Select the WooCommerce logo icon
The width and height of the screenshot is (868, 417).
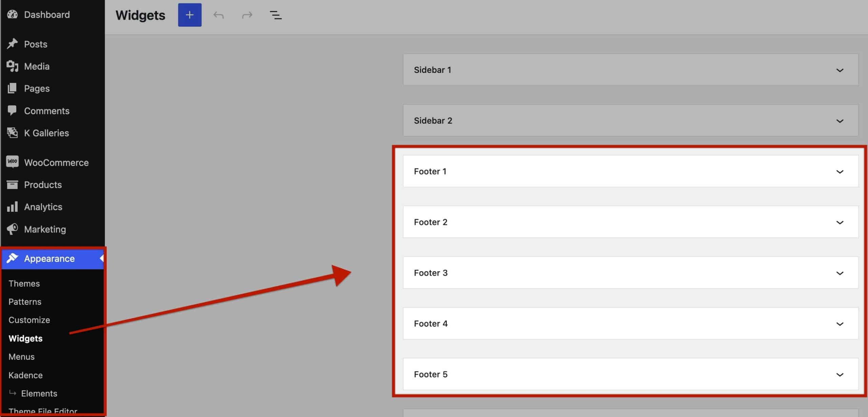13,162
